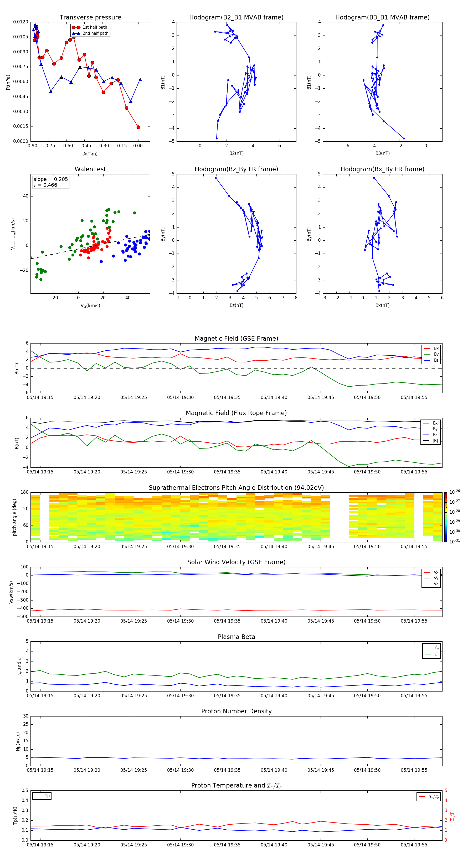Click the "Proton Temperature and Te/Tp" title
This screenshot has width=473, height=868.
tap(236, 785)
